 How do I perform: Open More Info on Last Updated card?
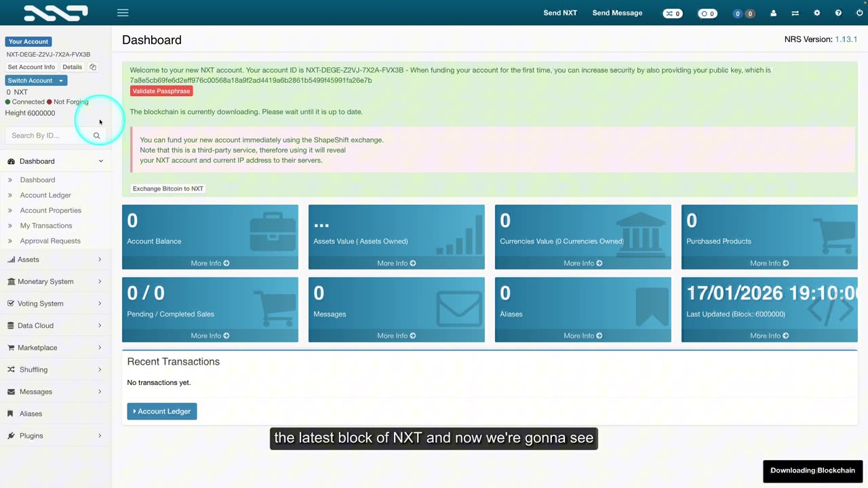[770, 335]
